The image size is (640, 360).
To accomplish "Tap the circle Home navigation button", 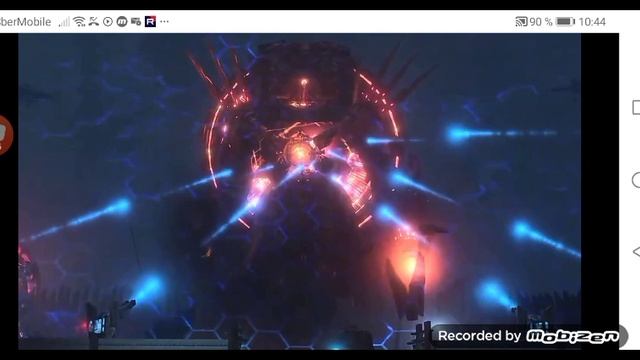I will (636, 180).
